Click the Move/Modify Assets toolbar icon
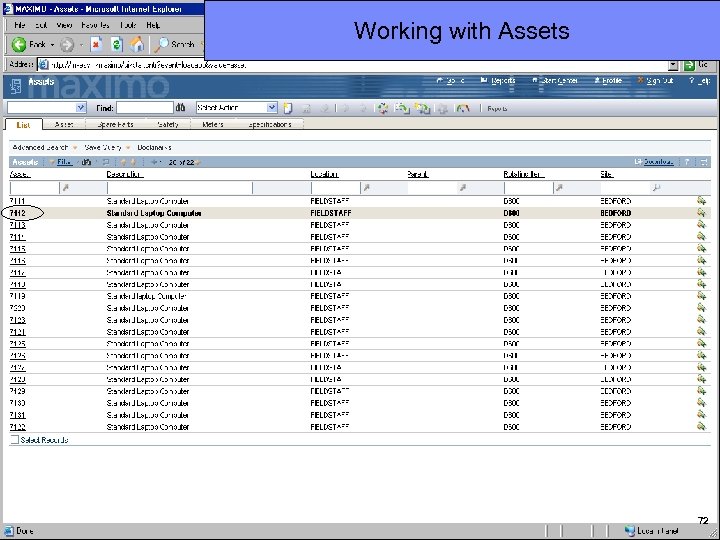Image resolution: width=720 pixels, height=540 pixels. point(402,108)
